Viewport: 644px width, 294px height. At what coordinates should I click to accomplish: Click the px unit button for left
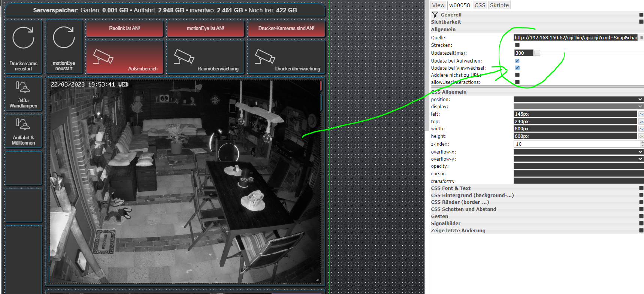click(641, 114)
